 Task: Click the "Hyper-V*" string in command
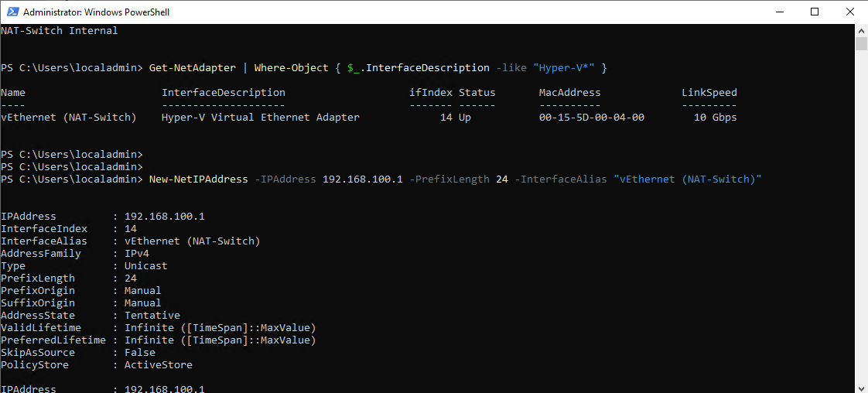pos(564,68)
